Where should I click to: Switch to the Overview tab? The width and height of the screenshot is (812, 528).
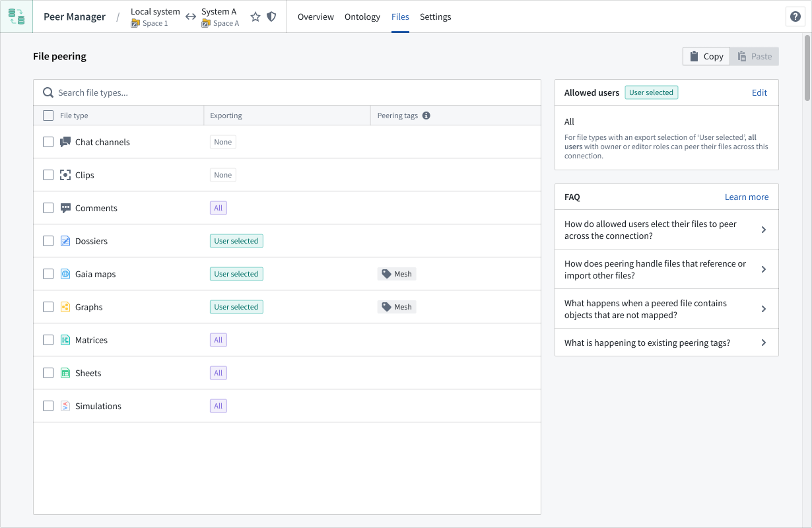(x=316, y=16)
